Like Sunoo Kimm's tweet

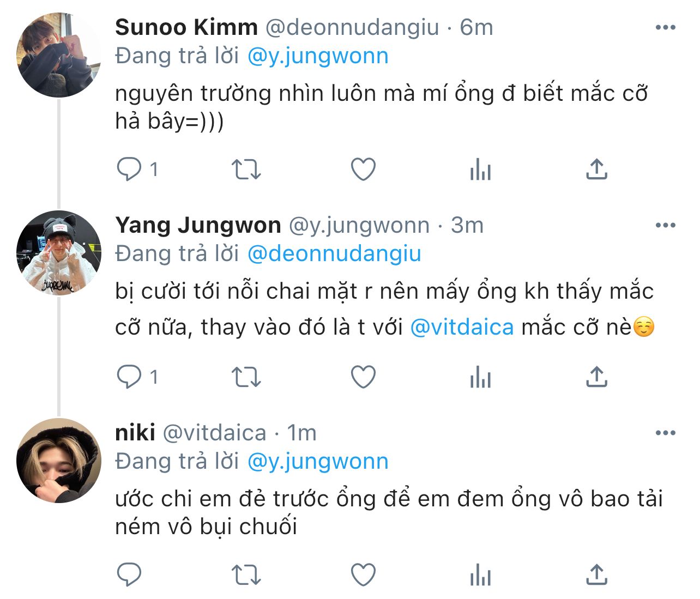[363, 170]
